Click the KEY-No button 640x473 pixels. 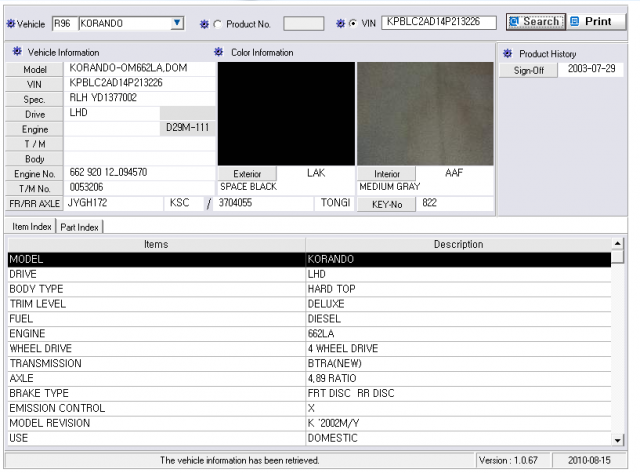pyautogui.click(x=387, y=204)
